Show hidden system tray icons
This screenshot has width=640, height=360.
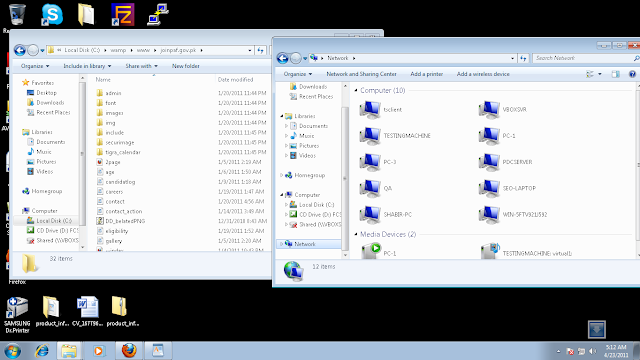tap(558, 351)
